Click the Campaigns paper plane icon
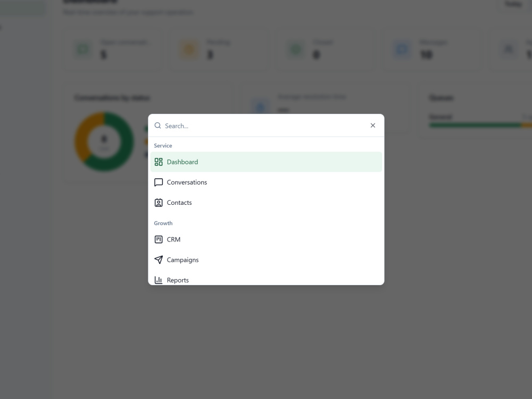The height and width of the screenshot is (399, 532). (159, 260)
